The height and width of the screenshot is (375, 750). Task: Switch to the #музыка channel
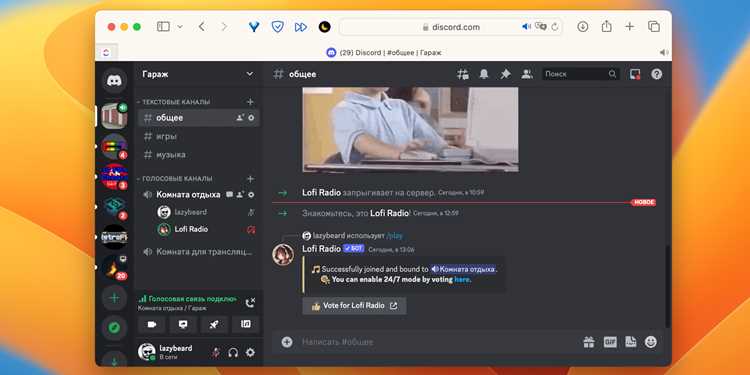click(199, 155)
